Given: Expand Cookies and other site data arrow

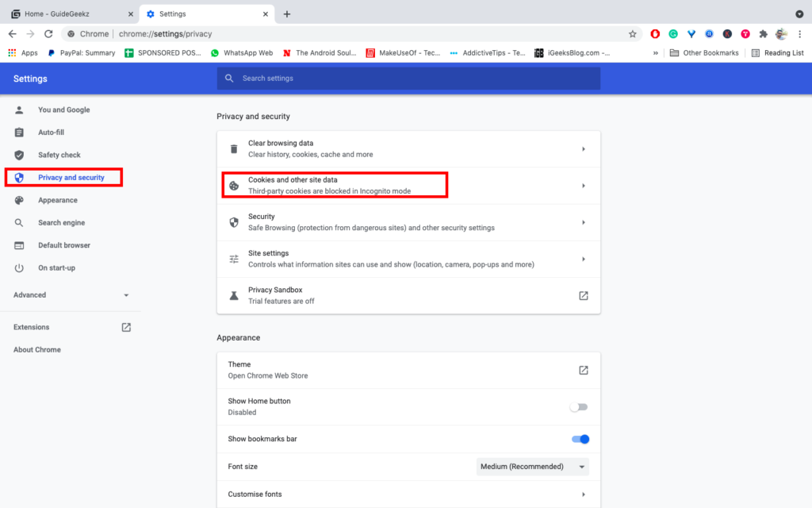Looking at the screenshot, I should [x=583, y=186].
